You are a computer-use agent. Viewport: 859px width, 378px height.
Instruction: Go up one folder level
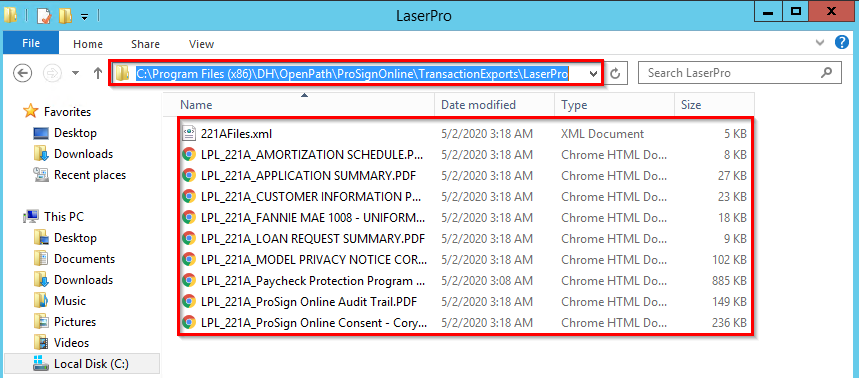click(98, 73)
